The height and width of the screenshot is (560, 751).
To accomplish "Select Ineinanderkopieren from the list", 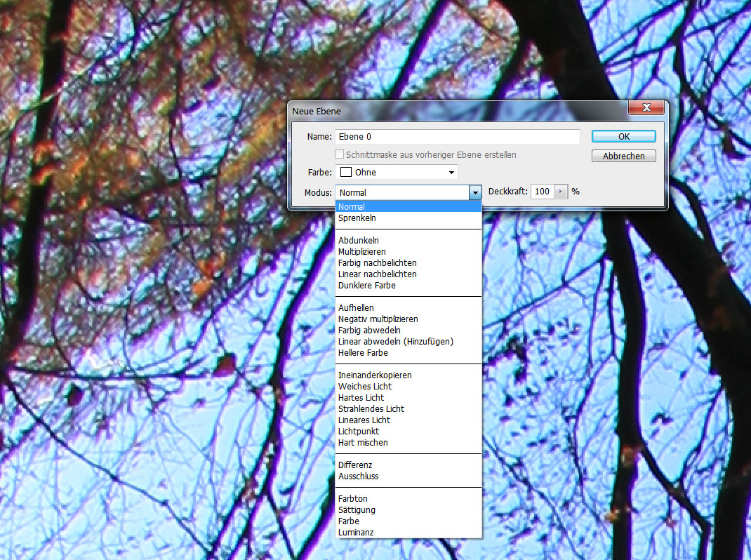I will [x=374, y=375].
